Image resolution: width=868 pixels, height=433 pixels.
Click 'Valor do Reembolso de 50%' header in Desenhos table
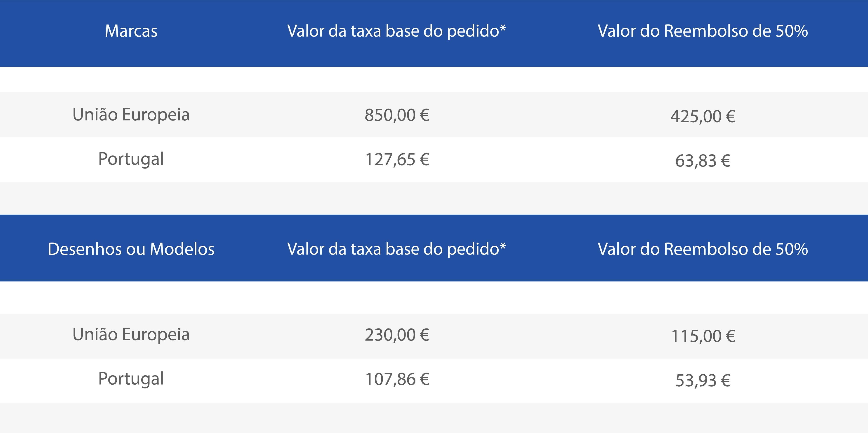[703, 249]
